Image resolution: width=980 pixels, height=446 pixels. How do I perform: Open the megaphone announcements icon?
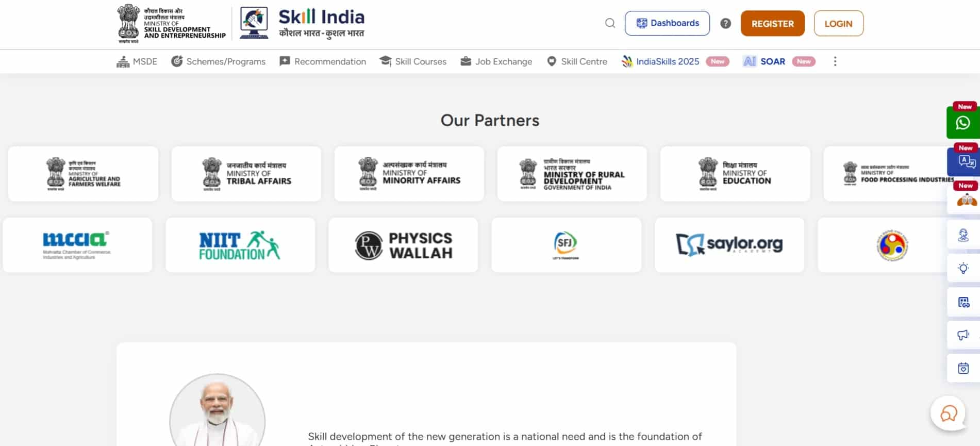pos(964,335)
